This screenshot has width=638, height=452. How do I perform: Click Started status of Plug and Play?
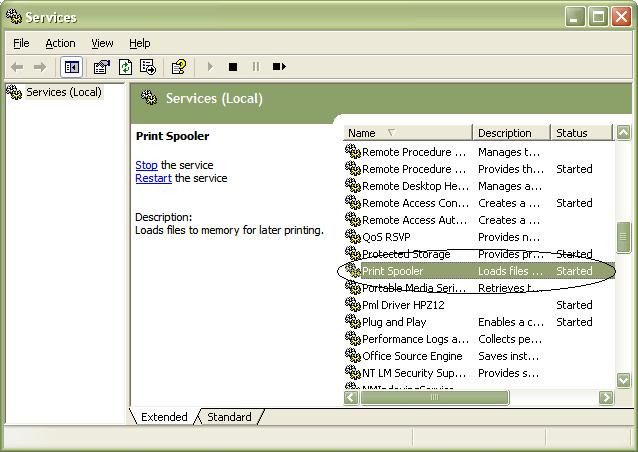point(574,322)
